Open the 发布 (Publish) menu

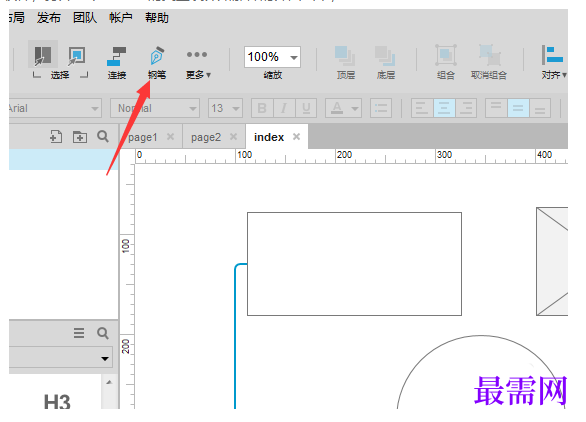click(x=49, y=18)
